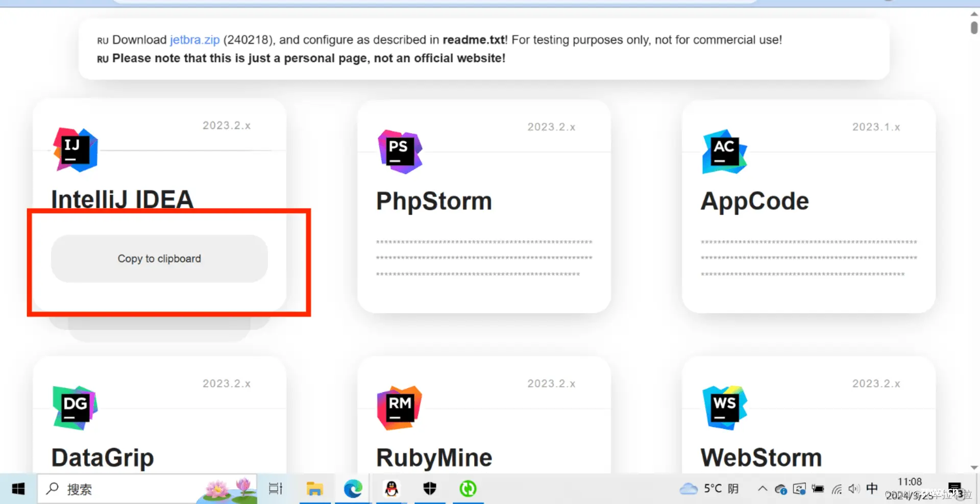The height and width of the screenshot is (504, 980).
Task: Open Task View from the taskbar
Action: pos(276,489)
